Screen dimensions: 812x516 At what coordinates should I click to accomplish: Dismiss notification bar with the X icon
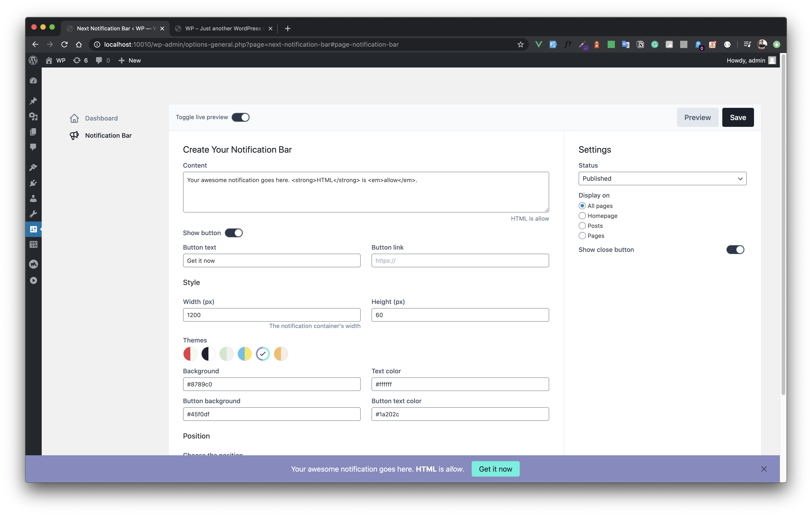coord(764,469)
